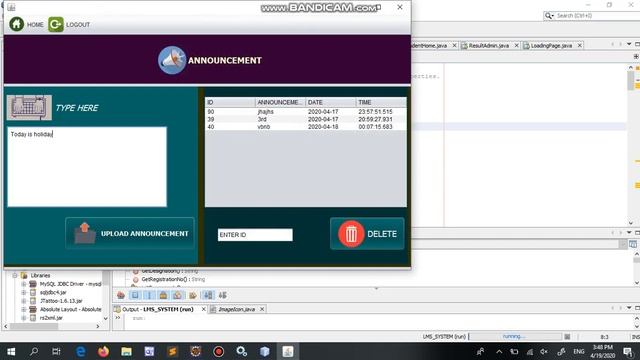Toggle second Navigator filter icon
This screenshot has width=640, height=360.
135,295
